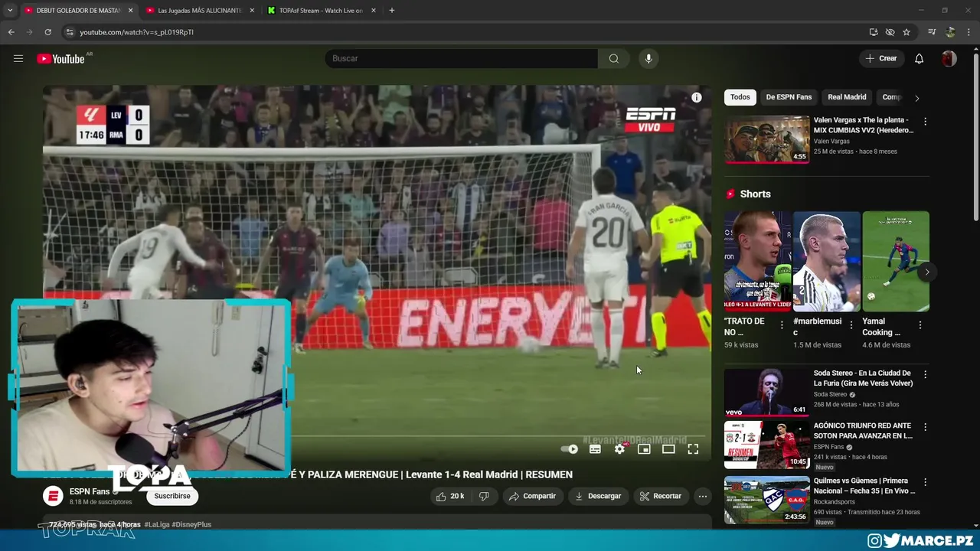Bookmark this page with the star
Viewport: 980px width, 551px height.
906,32
